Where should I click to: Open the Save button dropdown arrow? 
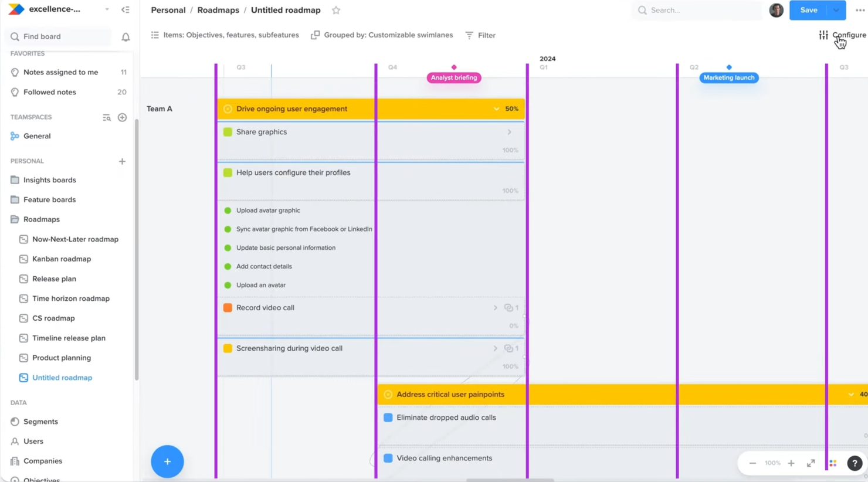[x=836, y=10]
